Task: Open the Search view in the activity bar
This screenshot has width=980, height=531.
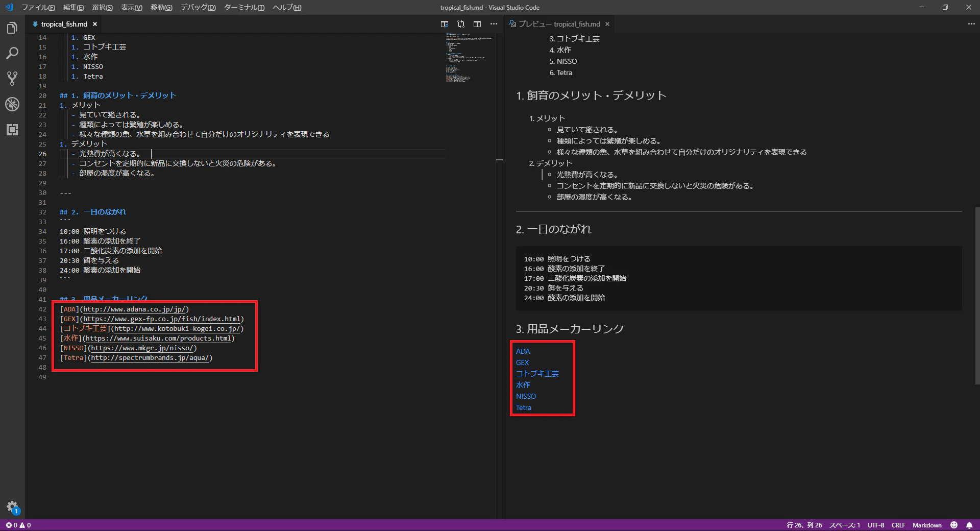Action: pyautogui.click(x=12, y=53)
